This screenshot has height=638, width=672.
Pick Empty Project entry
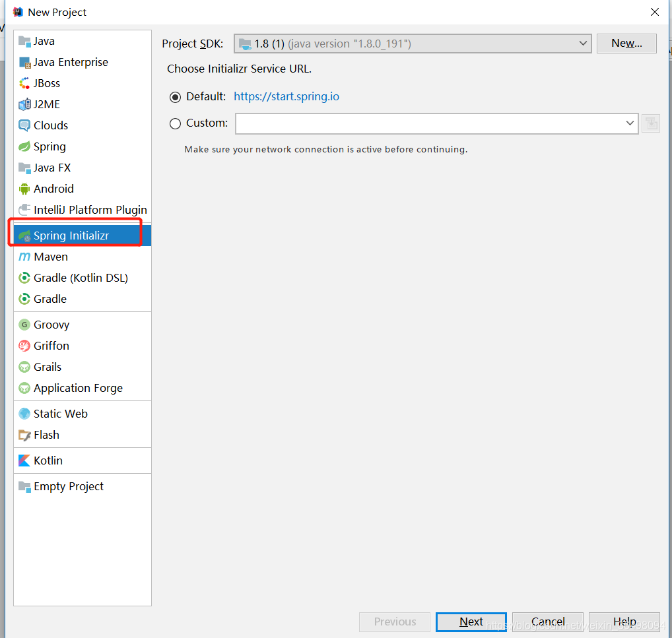click(x=83, y=486)
